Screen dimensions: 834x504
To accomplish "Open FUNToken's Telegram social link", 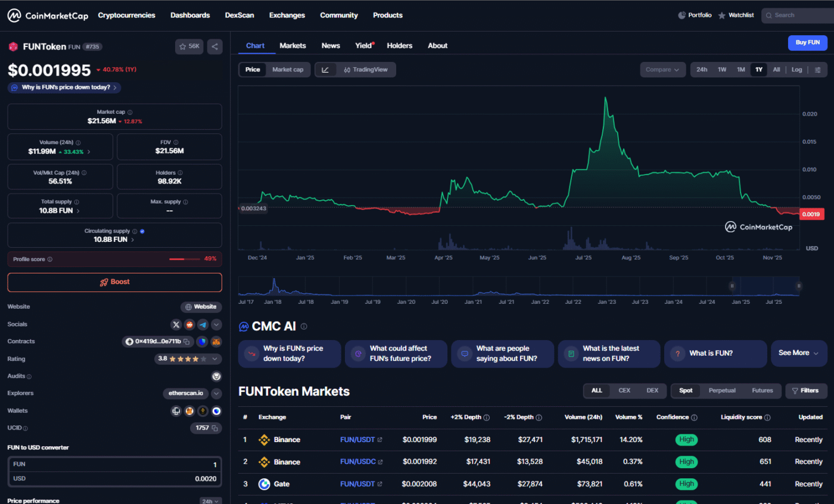I will point(203,325).
